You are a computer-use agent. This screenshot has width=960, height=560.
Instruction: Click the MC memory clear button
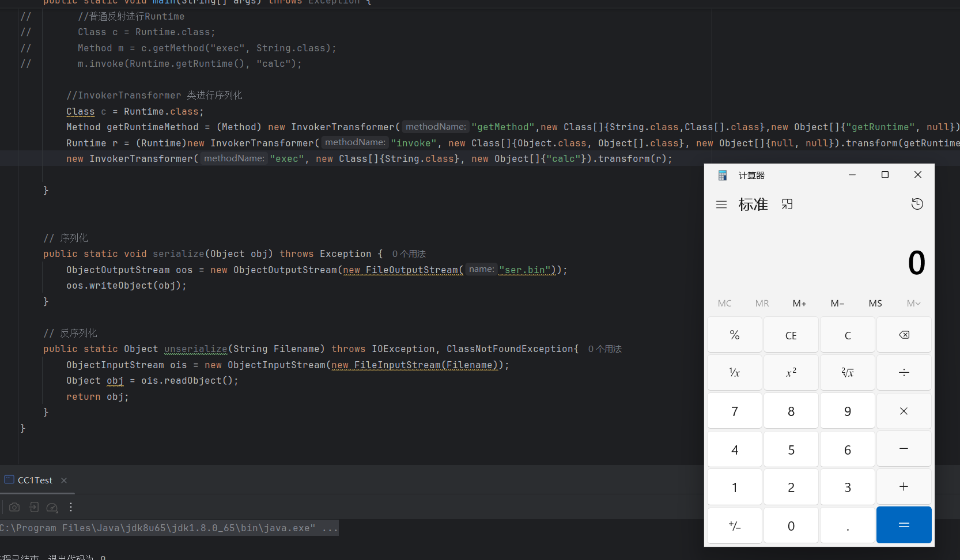pos(725,304)
